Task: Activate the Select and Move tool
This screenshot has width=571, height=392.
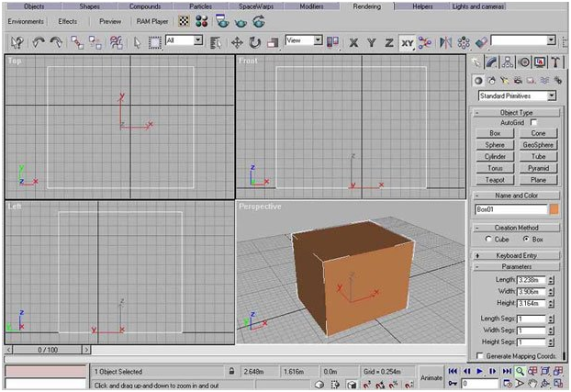Action: (237, 42)
